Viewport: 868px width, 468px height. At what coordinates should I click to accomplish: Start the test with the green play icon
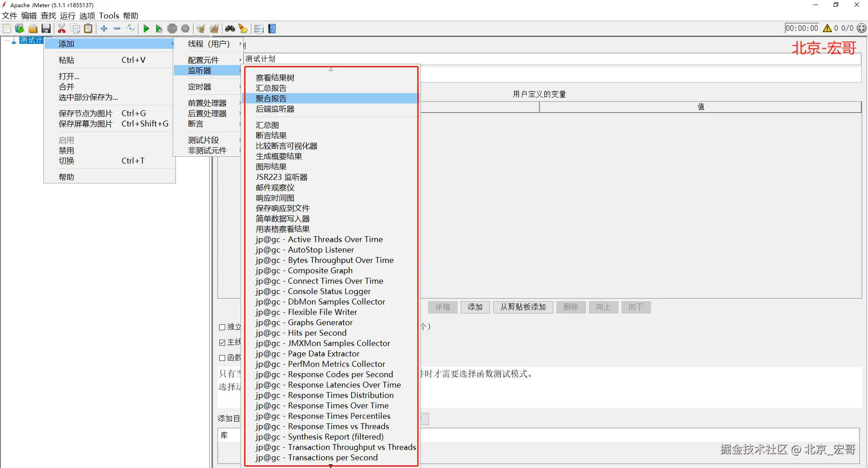point(146,28)
